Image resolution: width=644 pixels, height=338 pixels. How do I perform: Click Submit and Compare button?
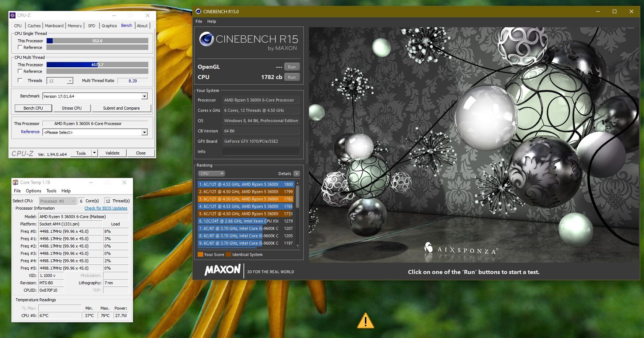pyautogui.click(x=122, y=108)
